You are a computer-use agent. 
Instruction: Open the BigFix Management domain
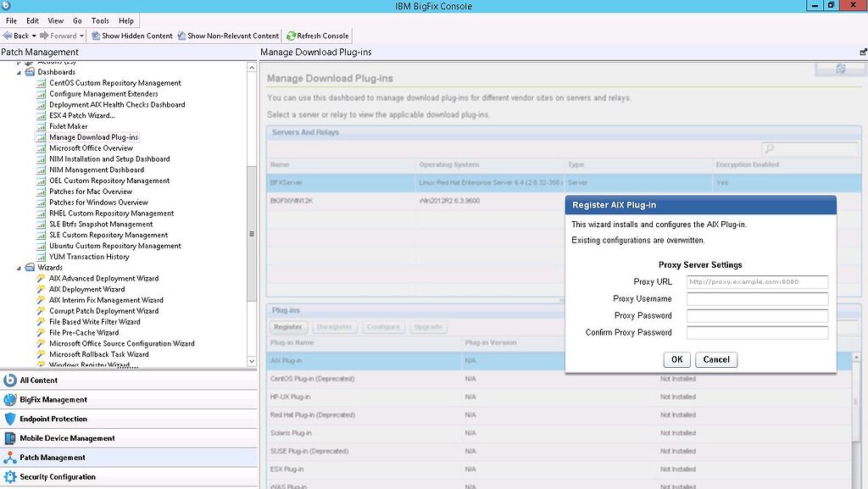pos(53,400)
